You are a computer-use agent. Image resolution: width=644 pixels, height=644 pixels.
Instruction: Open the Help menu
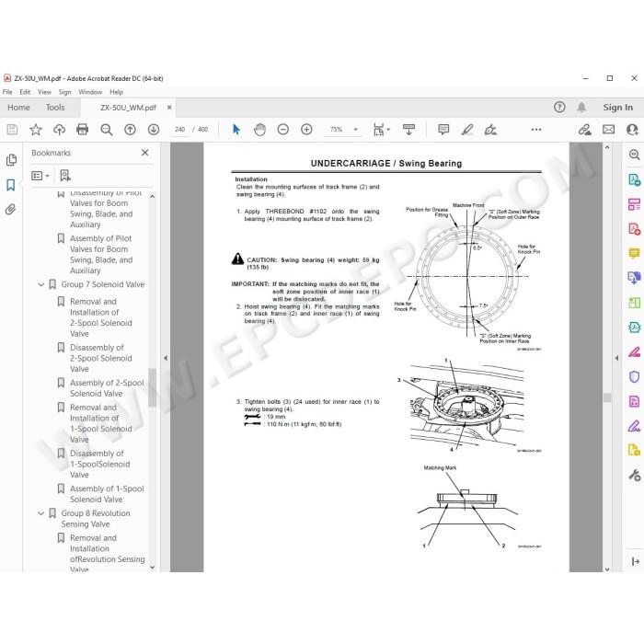tap(116, 92)
